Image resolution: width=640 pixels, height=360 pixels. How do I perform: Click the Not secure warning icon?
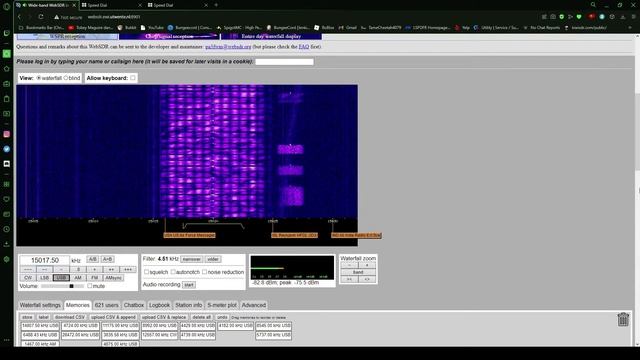click(x=56, y=17)
